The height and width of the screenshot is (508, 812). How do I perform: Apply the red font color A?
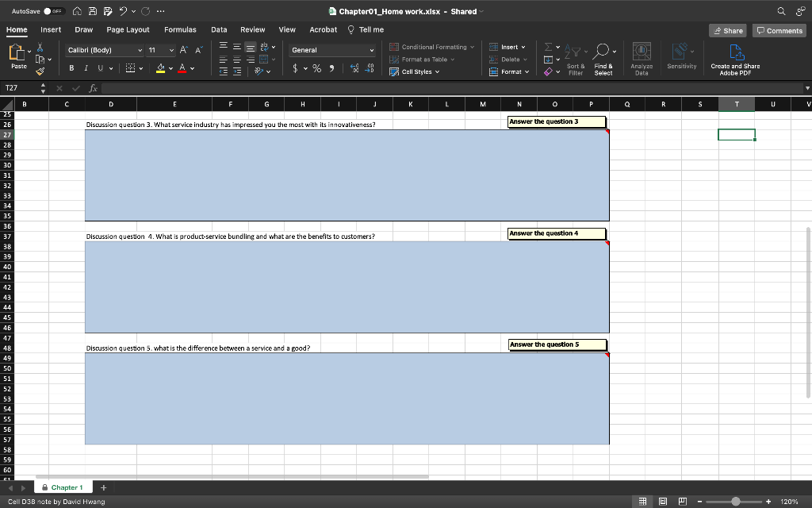point(182,68)
